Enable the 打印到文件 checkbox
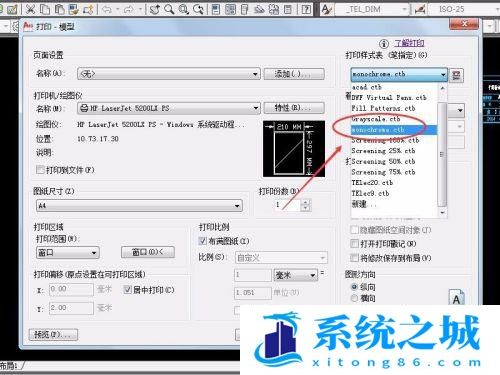500x375 pixels. (x=40, y=169)
